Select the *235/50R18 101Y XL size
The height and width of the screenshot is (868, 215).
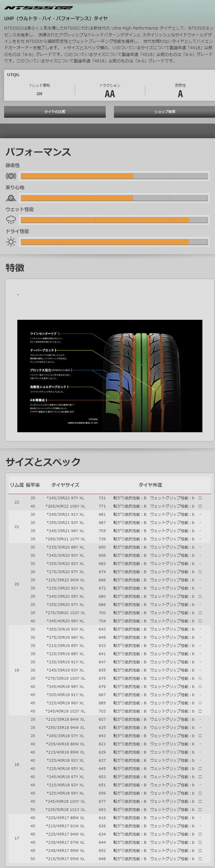65,810
